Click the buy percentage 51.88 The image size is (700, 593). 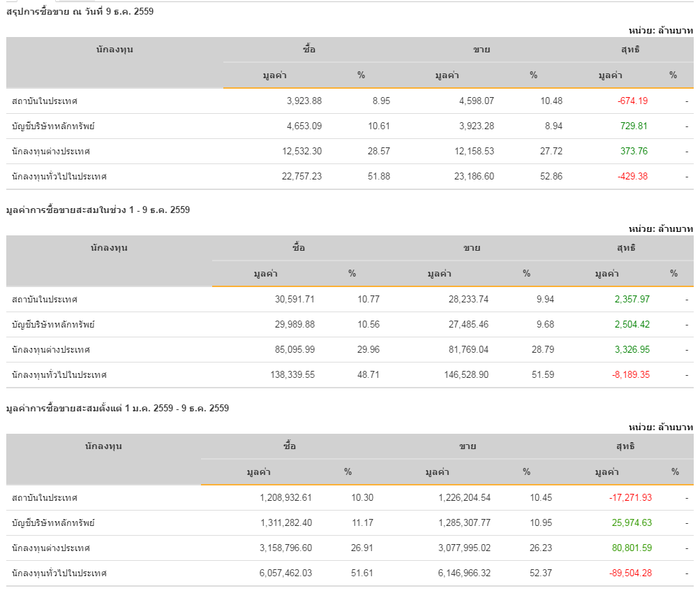[380, 176]
